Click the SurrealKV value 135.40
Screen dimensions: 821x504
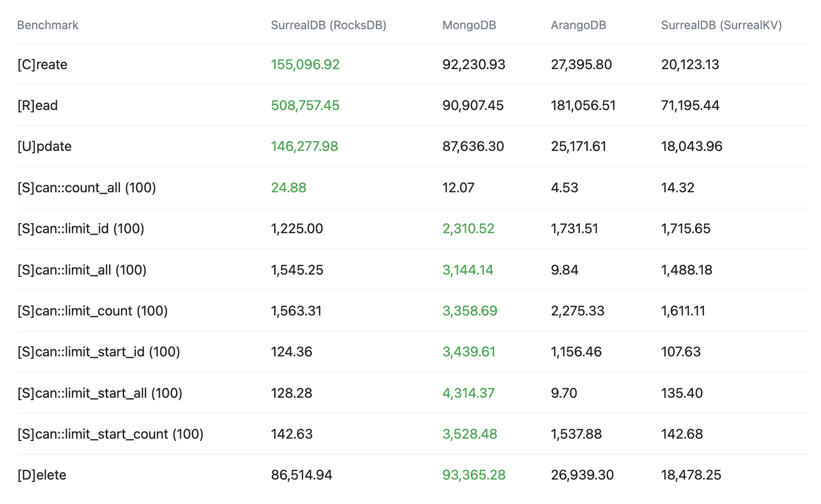(682, 393)
